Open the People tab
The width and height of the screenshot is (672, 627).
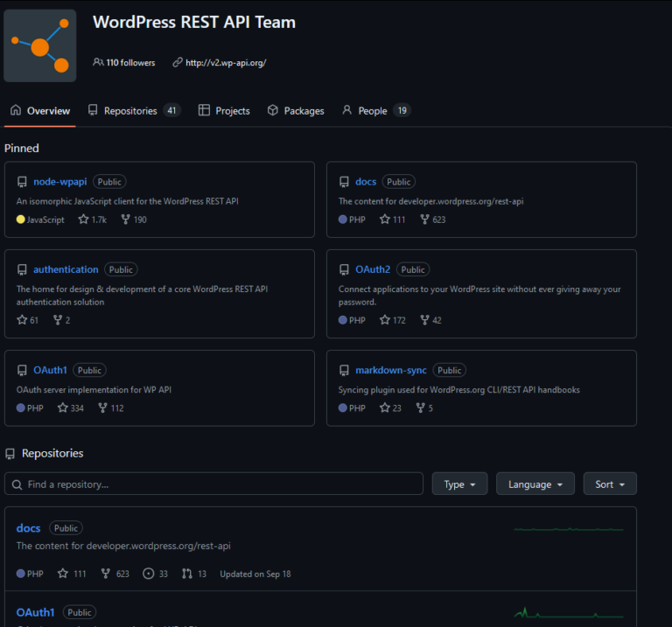tap(377, 111)
